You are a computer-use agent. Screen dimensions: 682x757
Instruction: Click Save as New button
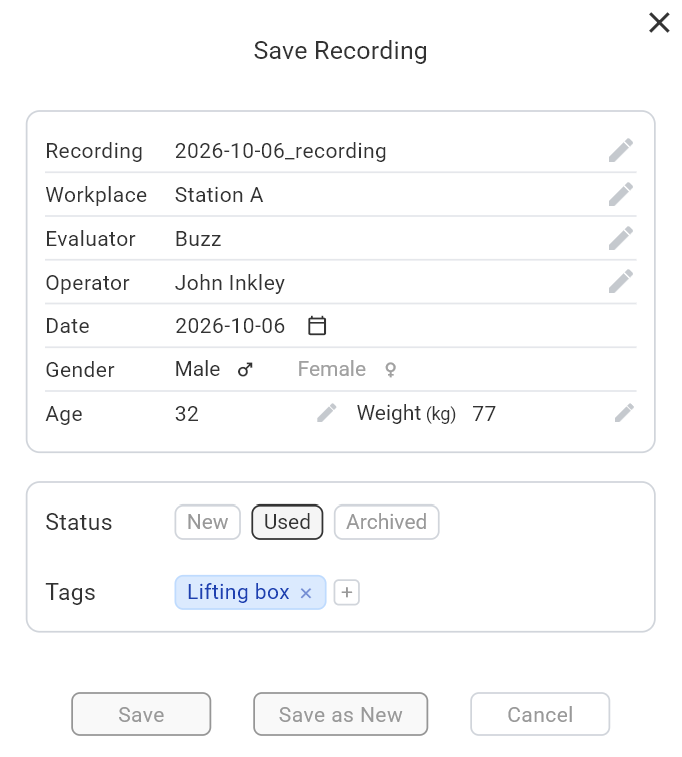[x=341, y=715]
